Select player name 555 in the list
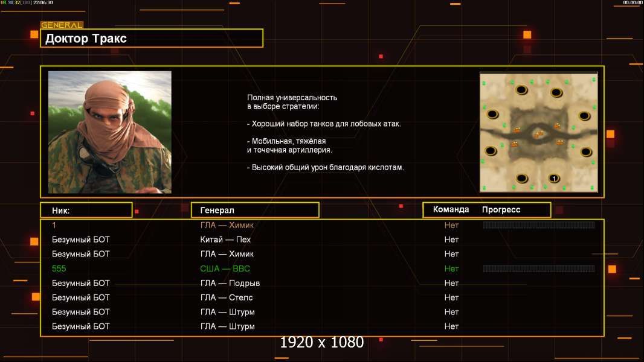The image size is (644, 362). (59, 268)
